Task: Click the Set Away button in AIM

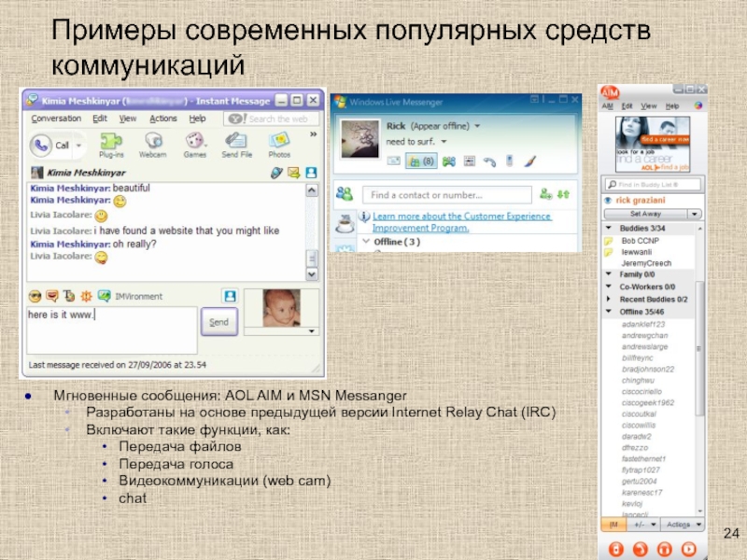Action: (x=645, y=214)
